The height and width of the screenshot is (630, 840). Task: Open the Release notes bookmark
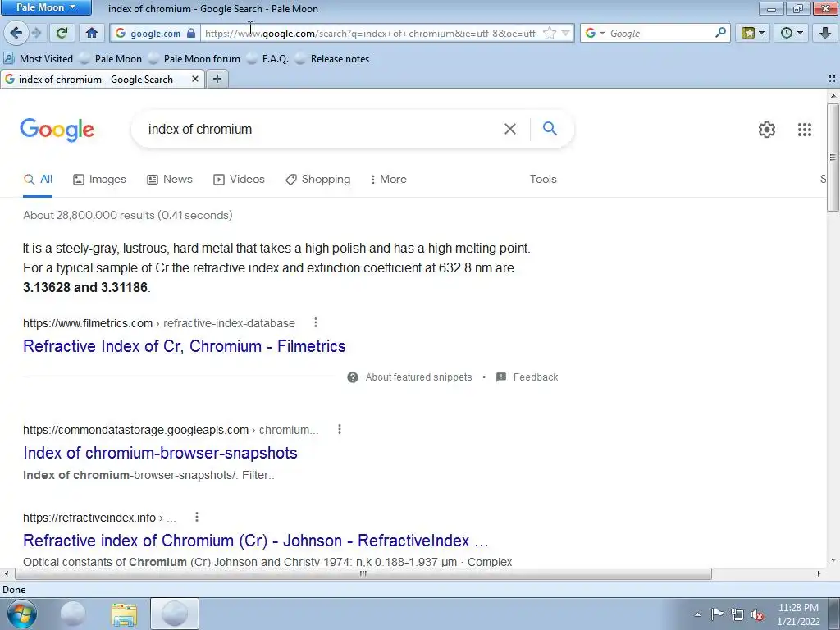pyautogui.click(x=332, y=59)
